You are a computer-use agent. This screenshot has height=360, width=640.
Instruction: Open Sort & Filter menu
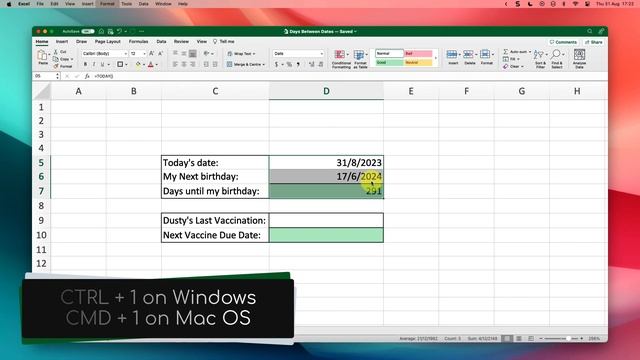[x=540, y=59]
